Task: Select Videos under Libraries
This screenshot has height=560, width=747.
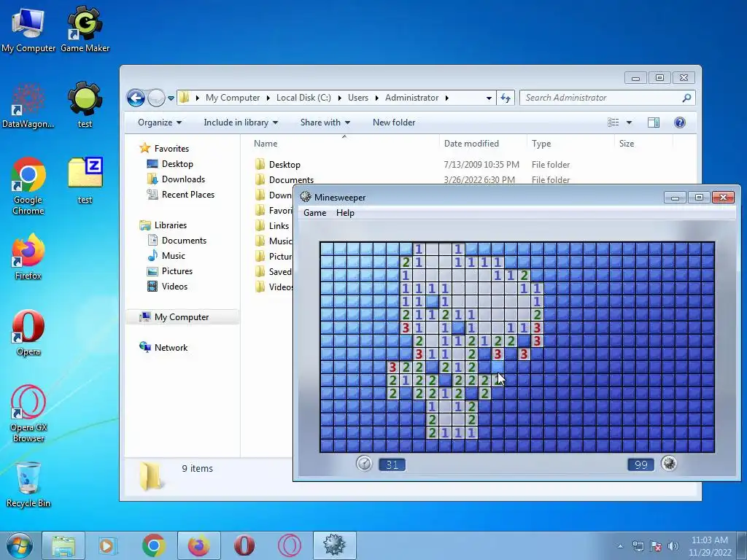Action: pyautogui.click(x=167, y=286)
